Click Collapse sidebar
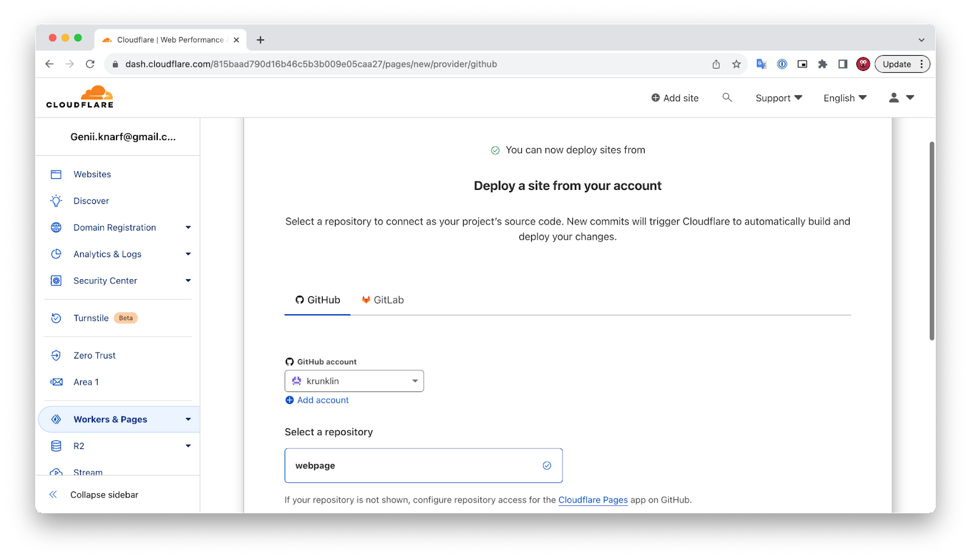971x560 pixels. click(104, 495)
